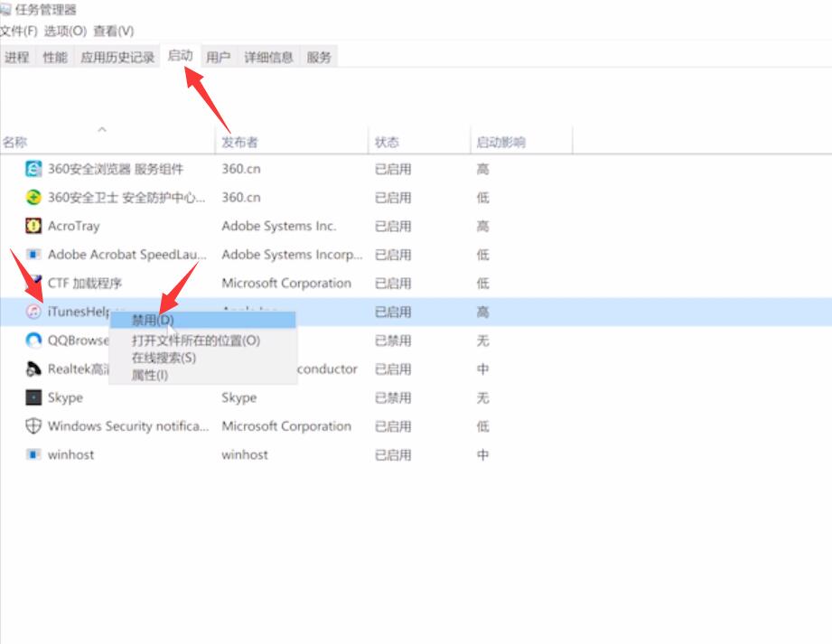832x644 pixels.
Task: Click the 高 startup impact in AcroTray row
Action: tap(483, 227)
